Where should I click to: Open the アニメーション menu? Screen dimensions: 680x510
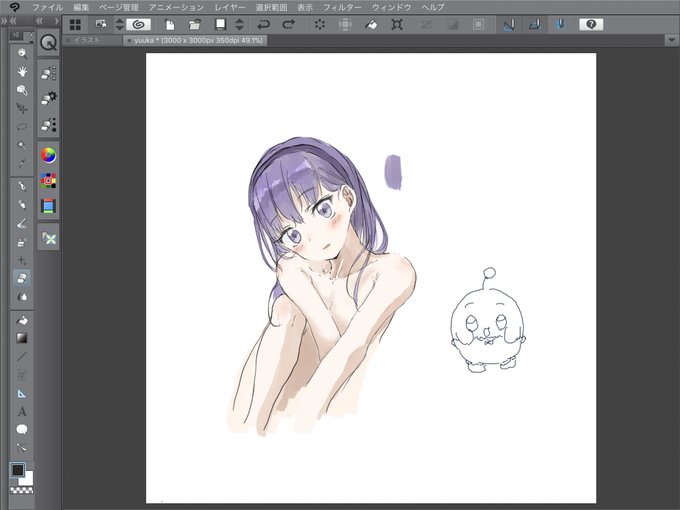(176, 7)
